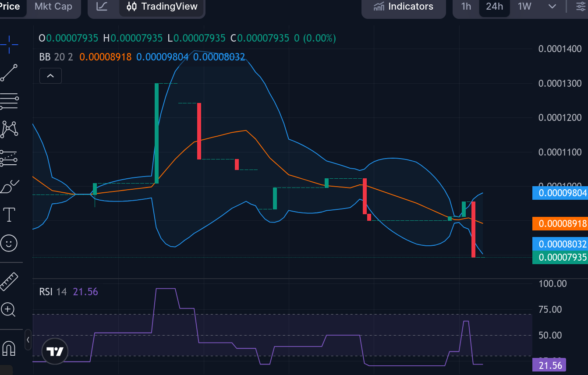Toggle the magnet snapping mode

(9, 348)
